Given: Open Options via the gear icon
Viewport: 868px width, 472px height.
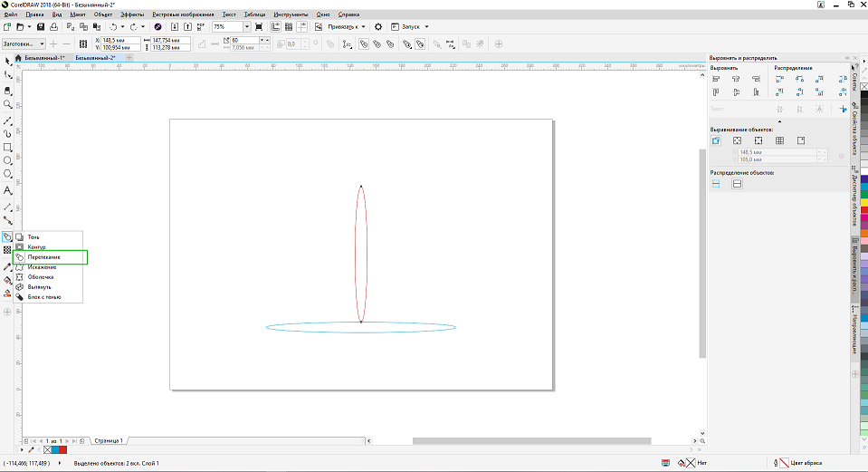Looking at the screenshot, I should 378,26.
